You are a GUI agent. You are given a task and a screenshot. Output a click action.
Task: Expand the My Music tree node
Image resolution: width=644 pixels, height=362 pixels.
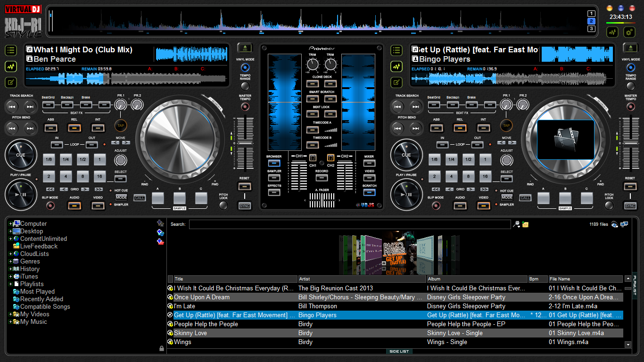[10, 322]
